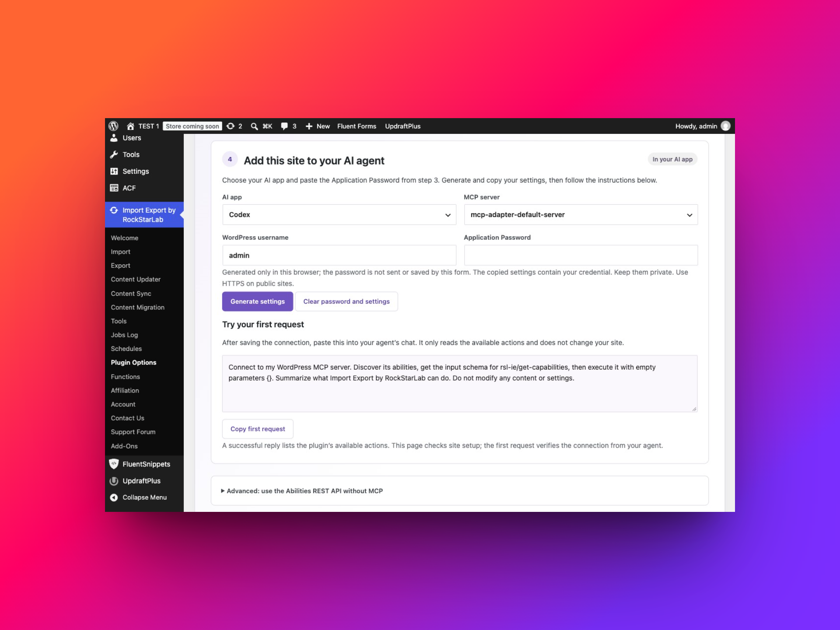Screen dimensions: 840x630
Task: Click New in the admin bar
Action: (x=323, y=126)
